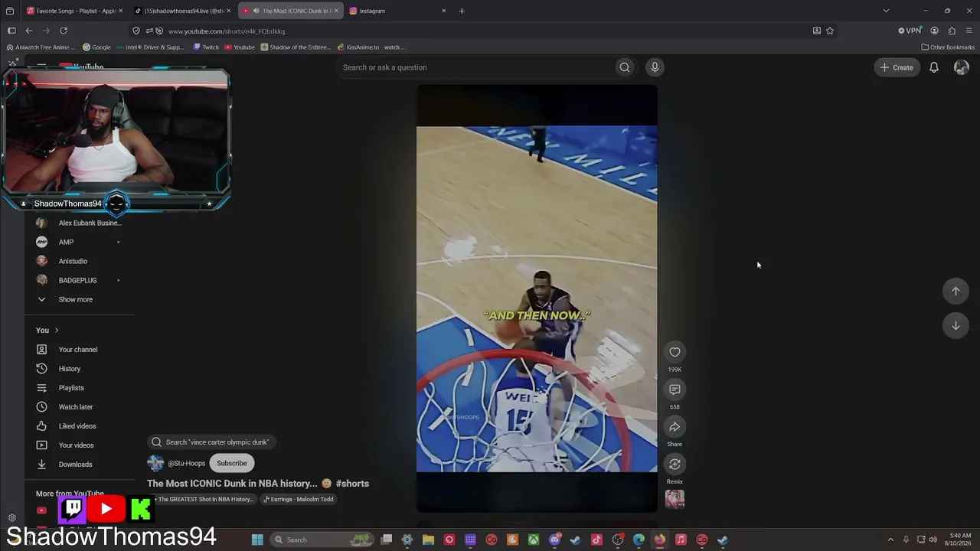Screen dimensions: 980x551
Task: Open the KissAnime.to bookmark
Action: point(371,47)
